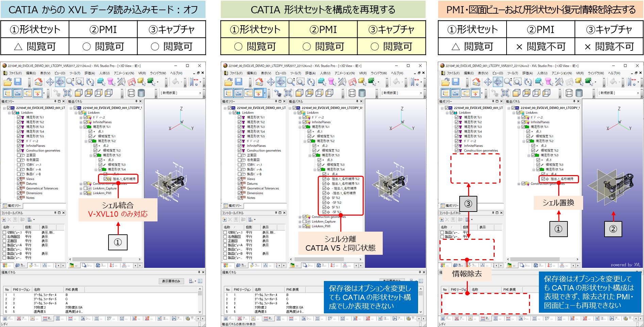Open 新規断面 dropdown in the left window

point(200,93)
